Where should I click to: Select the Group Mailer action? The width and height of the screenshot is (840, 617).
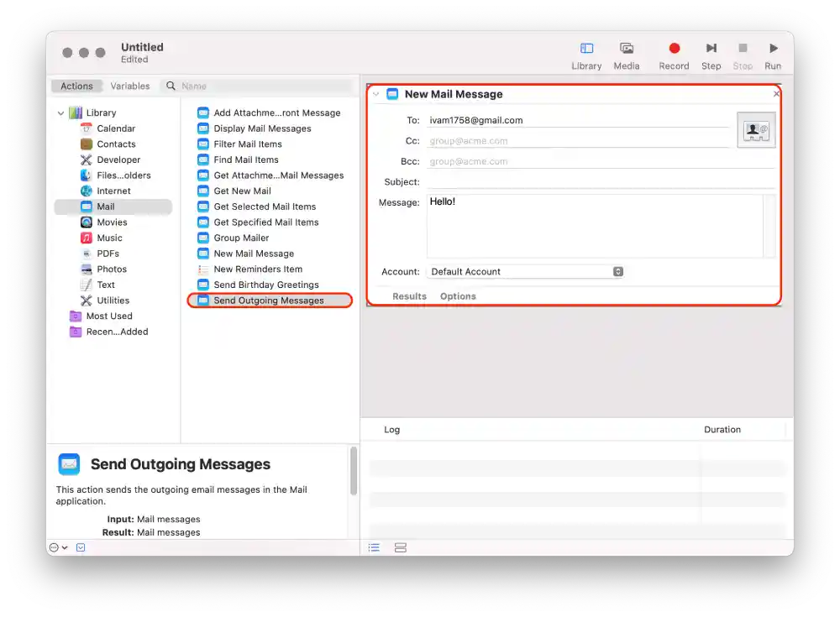[233, 238]
